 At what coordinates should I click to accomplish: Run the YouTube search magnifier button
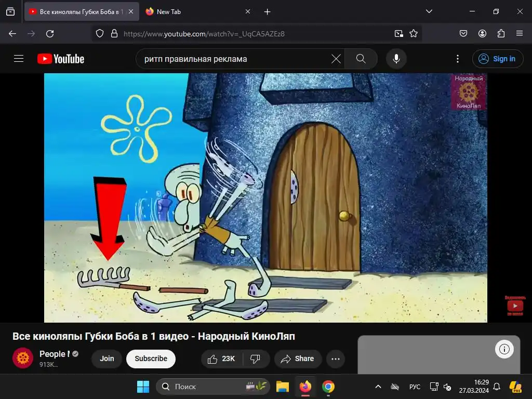click(x=361, y=59)
